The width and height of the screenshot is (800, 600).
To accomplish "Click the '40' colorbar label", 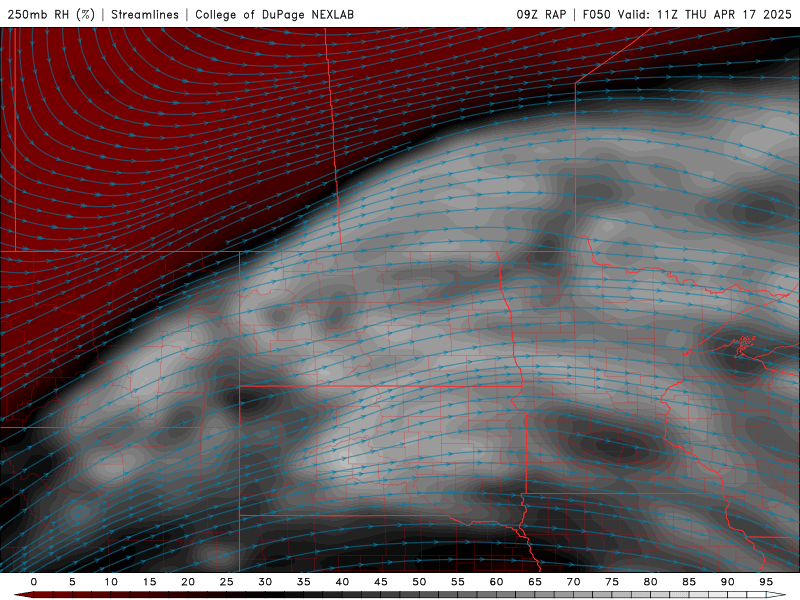I will click(342, 582).
